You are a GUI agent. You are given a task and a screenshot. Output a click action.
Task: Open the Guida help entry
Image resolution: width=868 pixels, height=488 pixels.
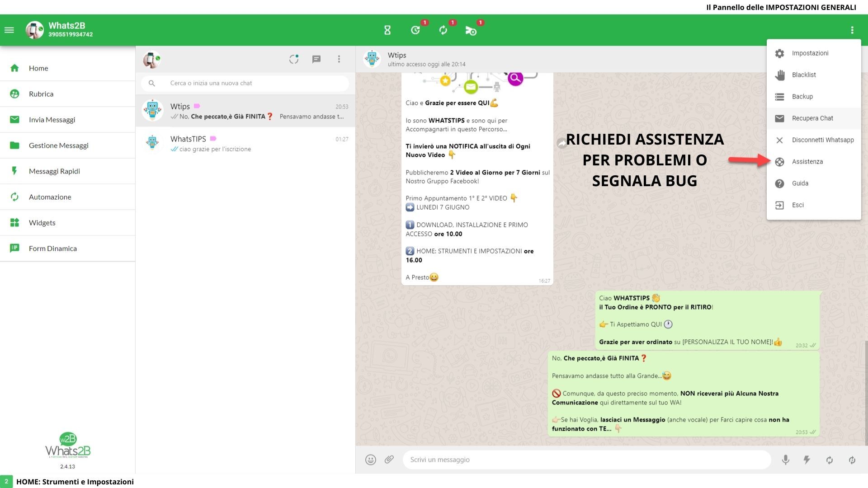(814, 183)
